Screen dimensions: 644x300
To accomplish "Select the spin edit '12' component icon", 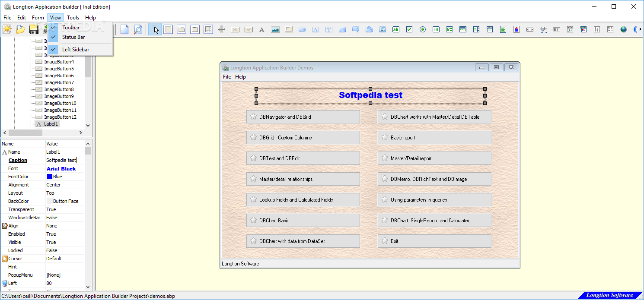I will point(450,29).
